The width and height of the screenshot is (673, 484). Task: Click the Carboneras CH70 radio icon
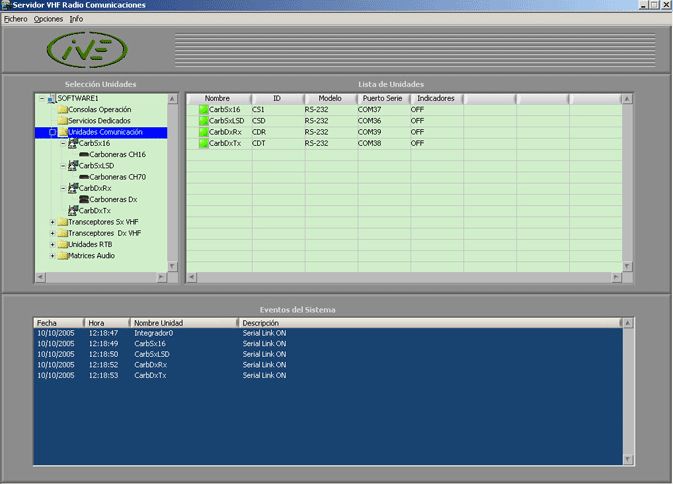[x=84, y=177]
